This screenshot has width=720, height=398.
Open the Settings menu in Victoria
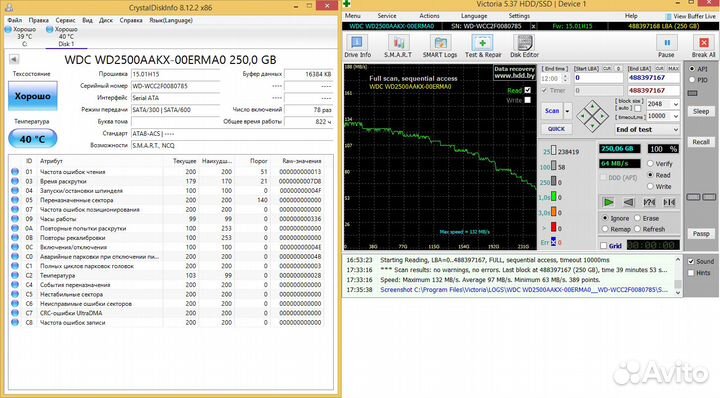pyautogui.click(x=519, y=16)
